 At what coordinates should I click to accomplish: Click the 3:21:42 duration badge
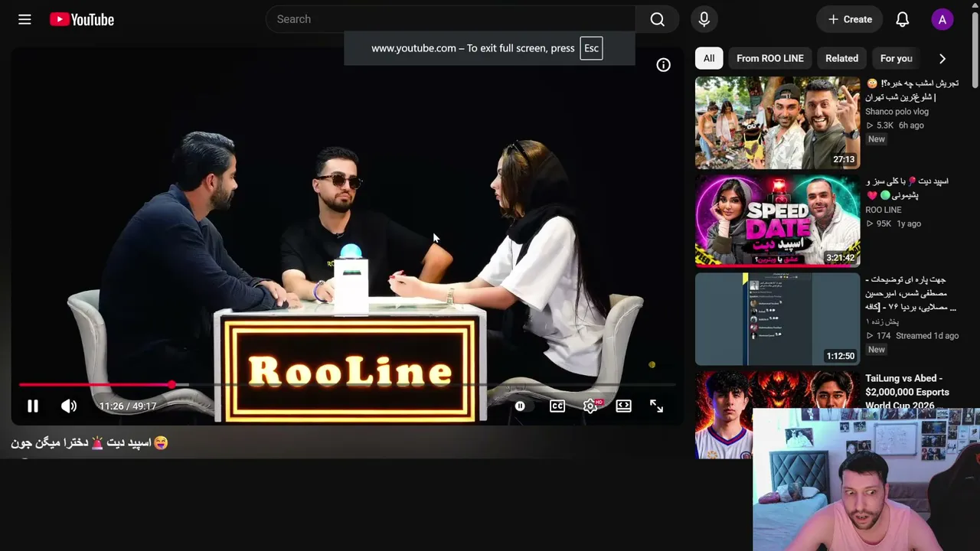point(840,258)
